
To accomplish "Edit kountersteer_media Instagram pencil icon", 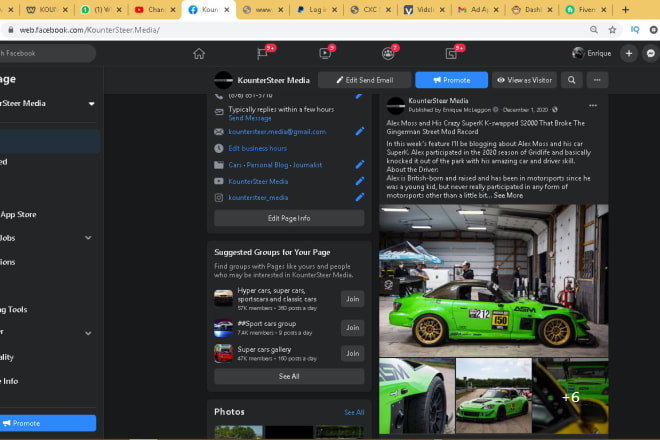I will coord(359,197).
